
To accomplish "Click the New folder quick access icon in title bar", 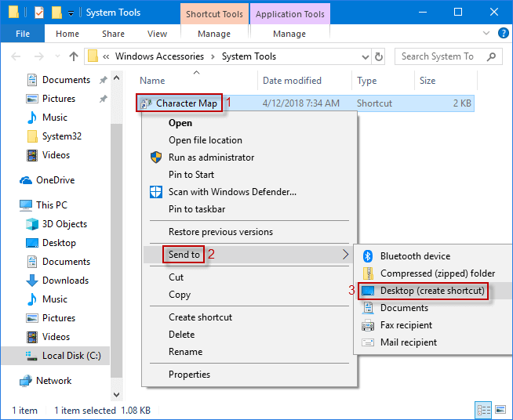I will click(56, 13).
